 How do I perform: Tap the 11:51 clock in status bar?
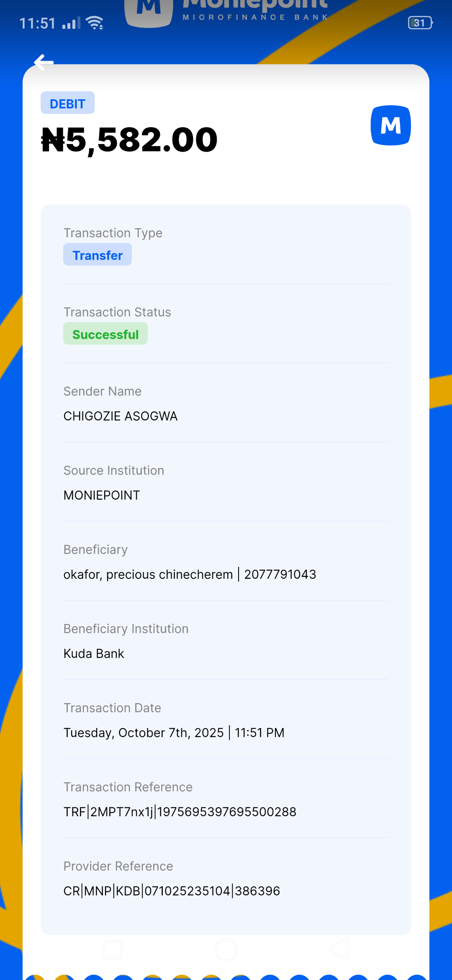coord(38,23)
